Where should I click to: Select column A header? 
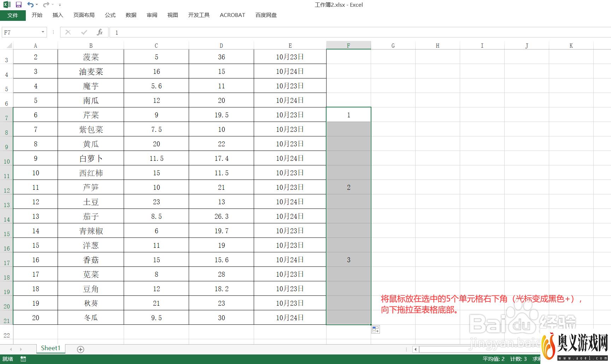(35, 46)
